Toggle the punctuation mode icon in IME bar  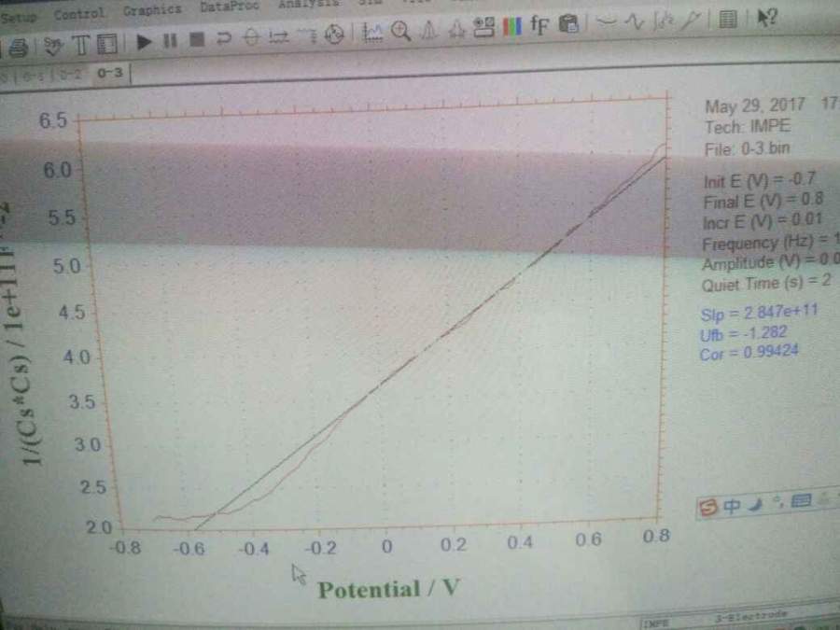coord(777,502)
